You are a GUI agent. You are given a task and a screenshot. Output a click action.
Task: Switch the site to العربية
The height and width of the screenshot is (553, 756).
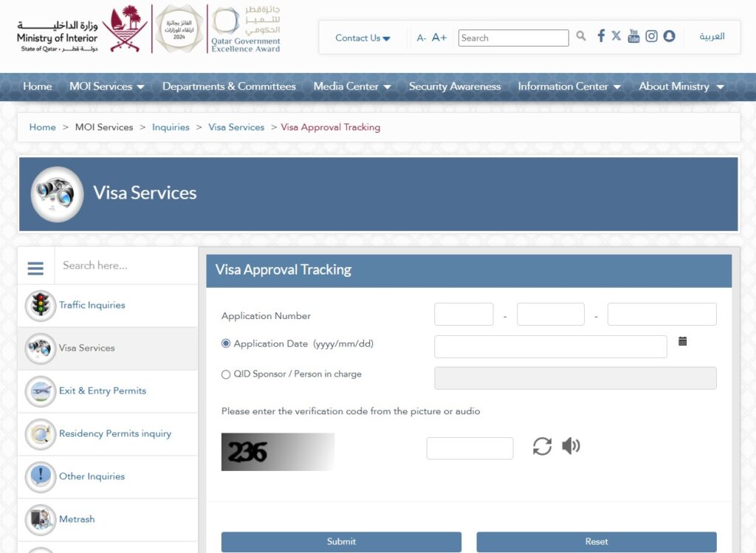point(711,35)
